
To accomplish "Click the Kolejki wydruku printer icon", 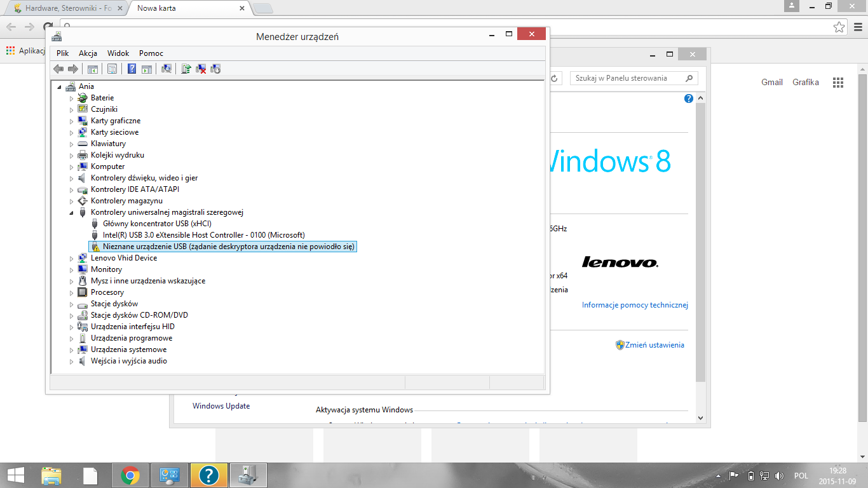I will pyautogui.click(x=82, y=155).
